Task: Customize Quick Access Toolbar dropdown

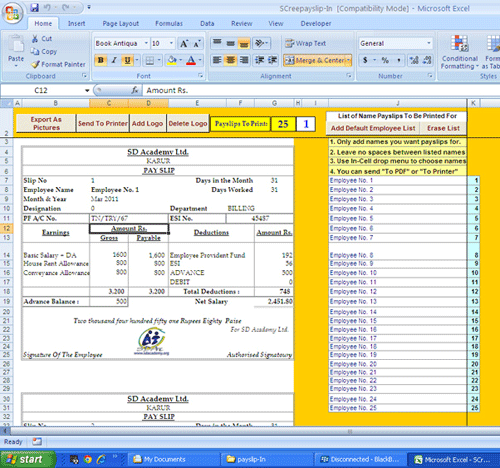Action: (x=89, y=7)
